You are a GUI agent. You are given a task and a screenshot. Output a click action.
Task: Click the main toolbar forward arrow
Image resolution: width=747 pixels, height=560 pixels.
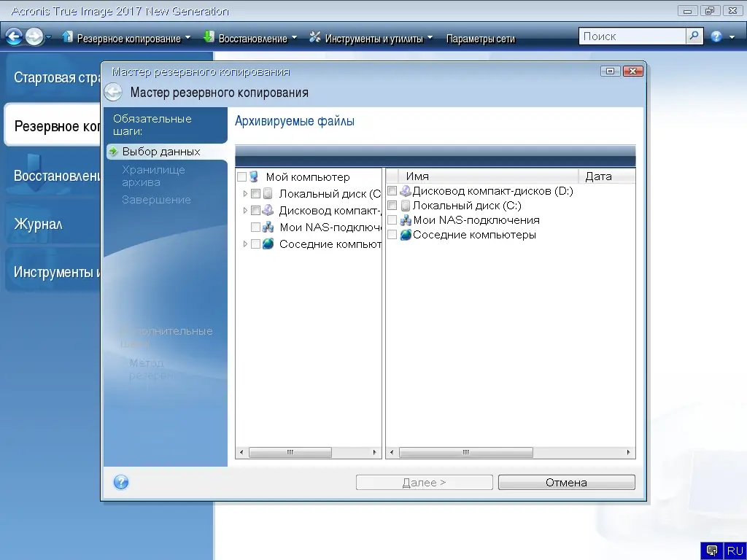click(34, 36)
